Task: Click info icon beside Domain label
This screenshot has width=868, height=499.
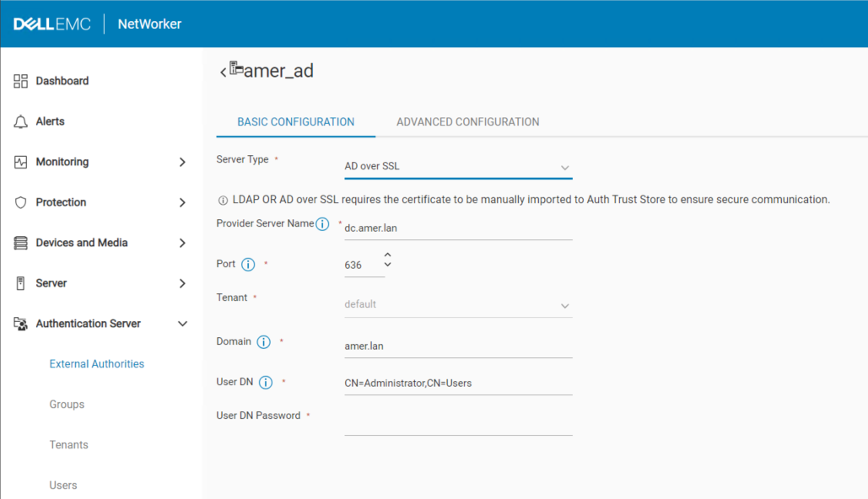Action: 263,342
